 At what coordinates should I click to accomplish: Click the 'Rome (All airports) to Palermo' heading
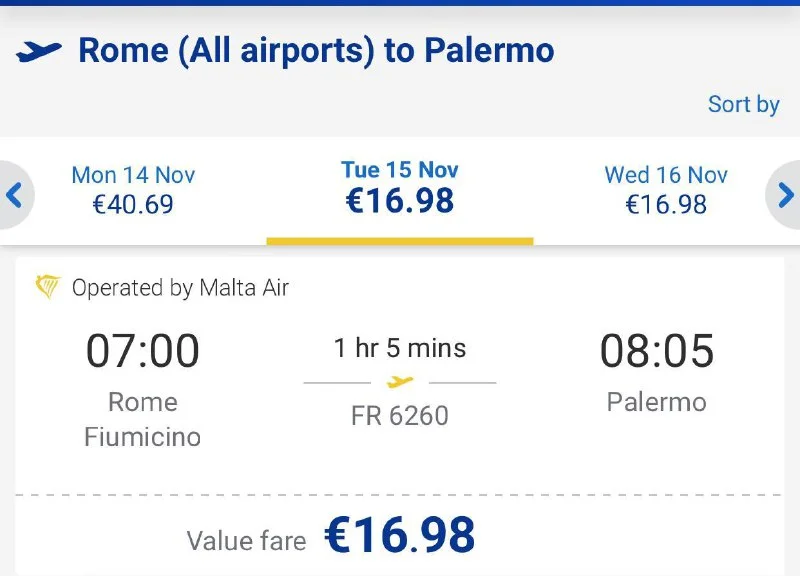(316, 50)
